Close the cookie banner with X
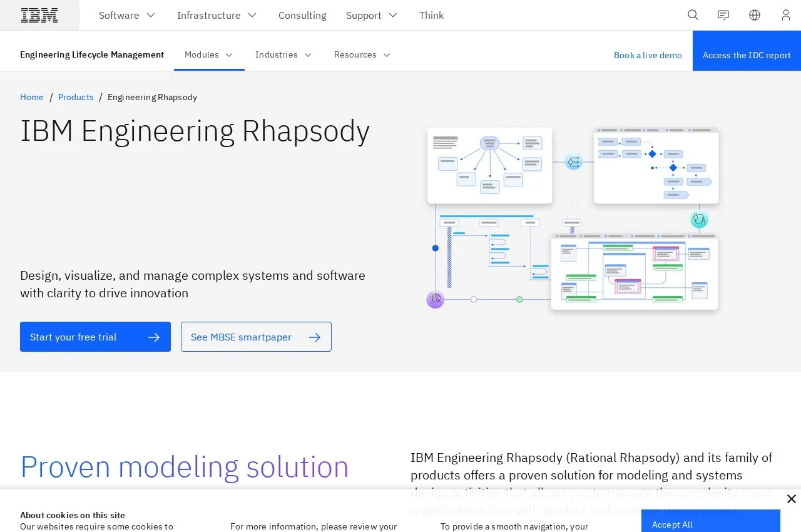 point(792,499)
